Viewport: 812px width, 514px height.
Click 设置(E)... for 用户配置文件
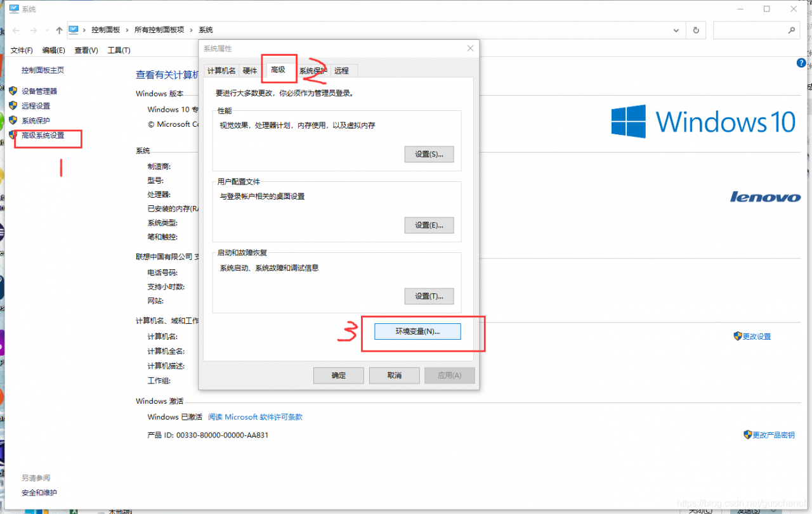[429, 225]
